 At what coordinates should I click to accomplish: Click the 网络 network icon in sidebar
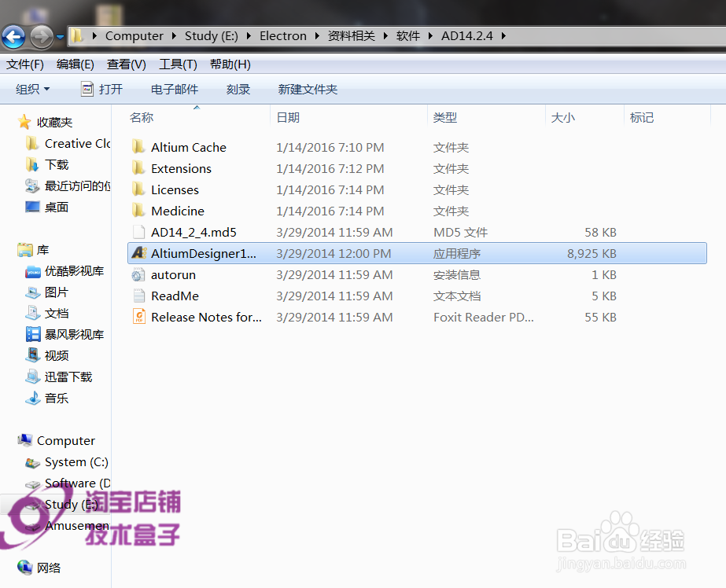(x=25, y=568)
